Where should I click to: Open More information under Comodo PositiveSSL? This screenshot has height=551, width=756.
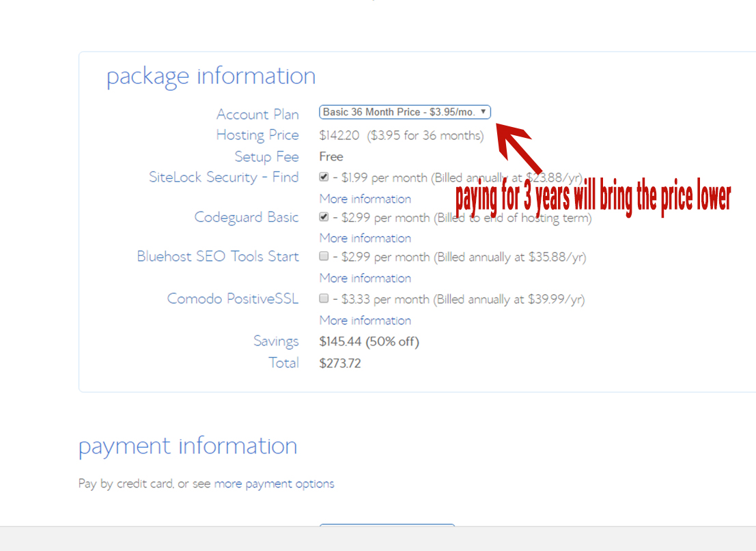click(365, 321)
